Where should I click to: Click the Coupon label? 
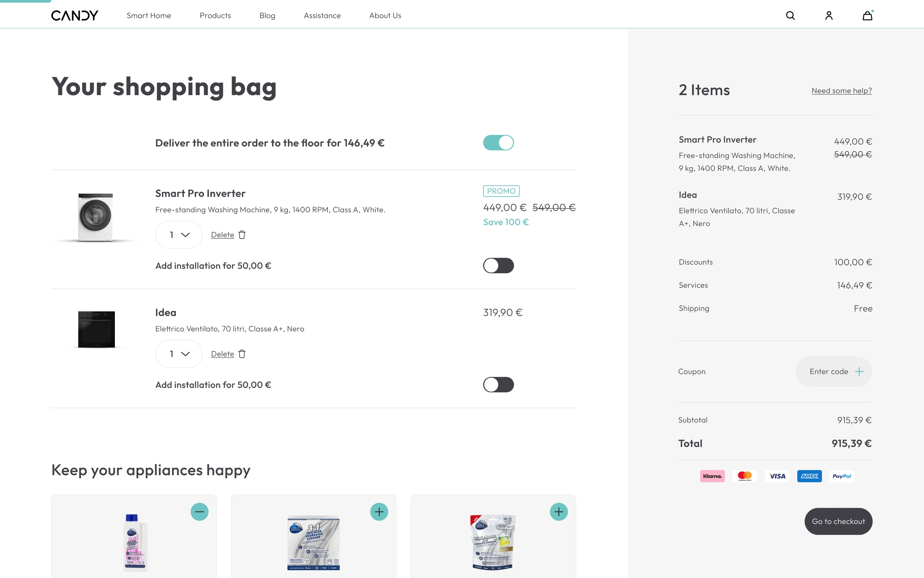click(692, 372)
